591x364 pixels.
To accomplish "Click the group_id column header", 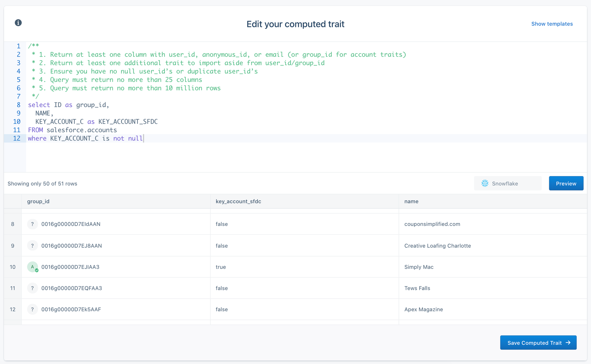I will 38,202.
